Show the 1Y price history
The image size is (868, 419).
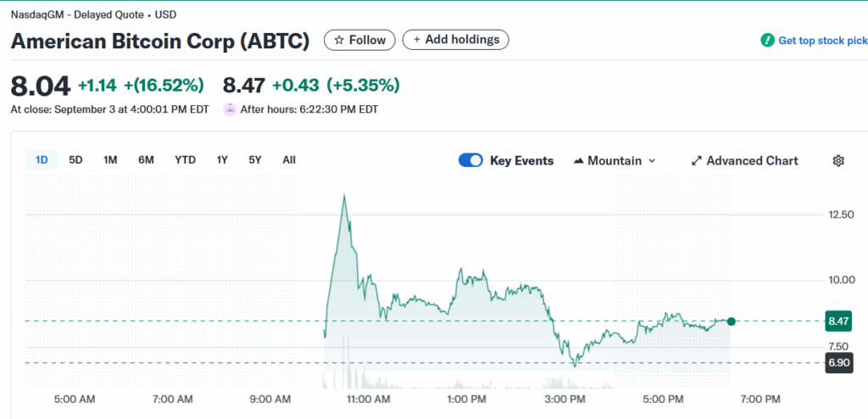222,159
